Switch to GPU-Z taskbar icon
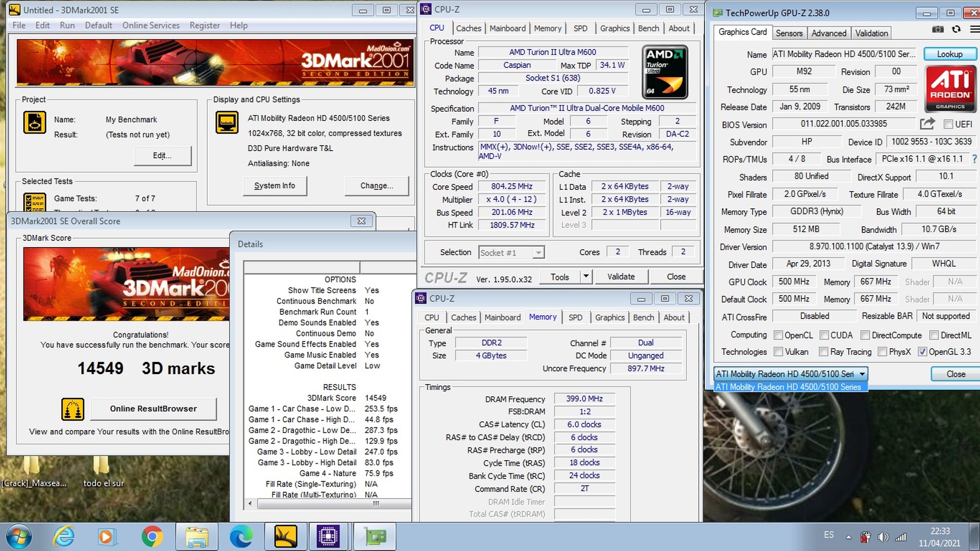The width and height of the screenshot is (980, 551). pos(375,537)
